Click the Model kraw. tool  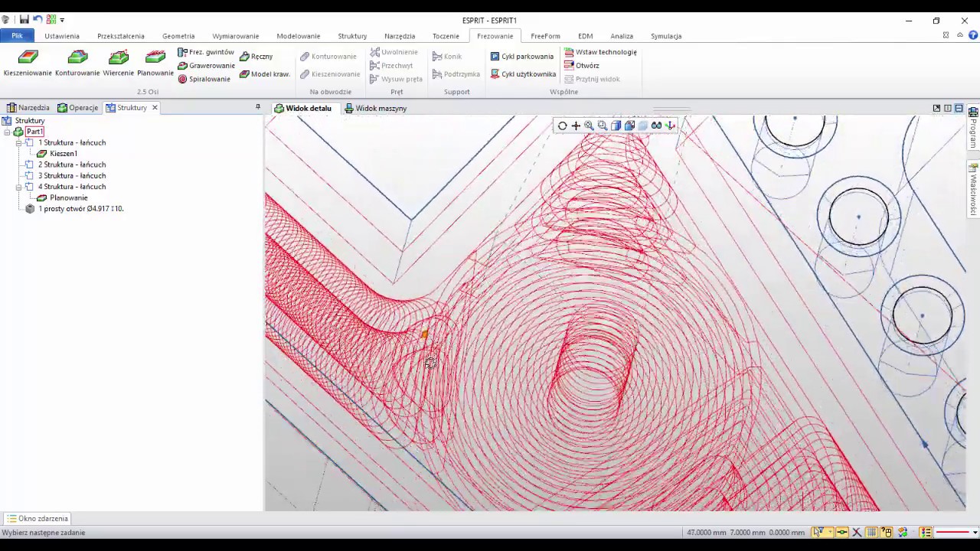(265, 74)
